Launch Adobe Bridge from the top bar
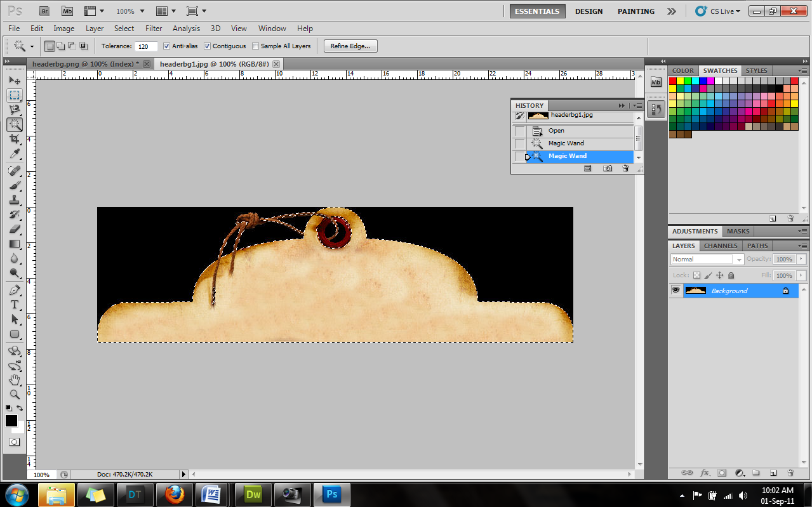Image resolution: width=812 pixels, height=507 pixels. 44,11
